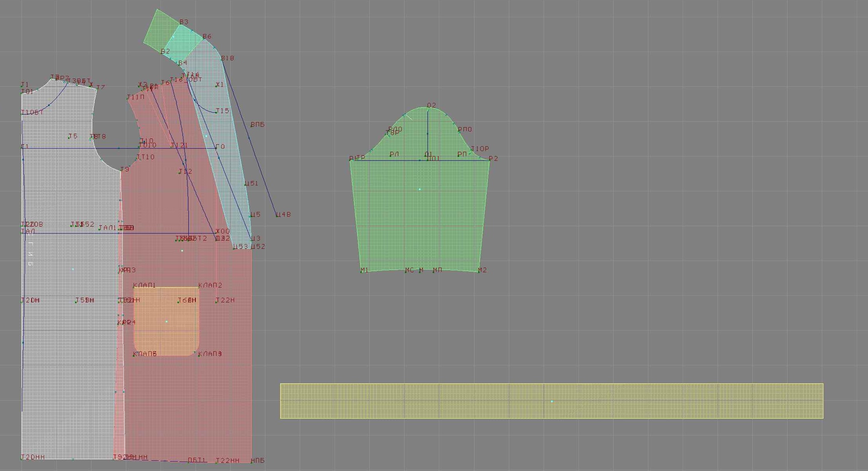The width and height of the screenshot is (868, 471).
Task: Select the orange pocket flap piece
Action: click(x=166, y=322)
